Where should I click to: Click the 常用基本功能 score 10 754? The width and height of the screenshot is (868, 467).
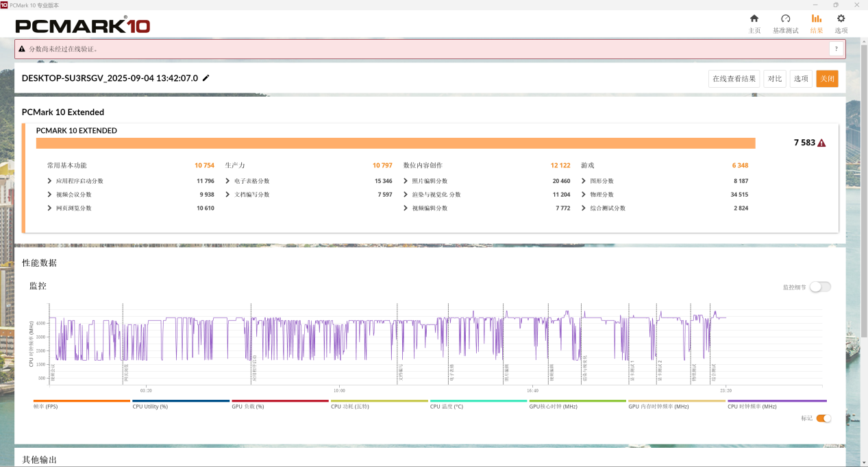[204, 166]
